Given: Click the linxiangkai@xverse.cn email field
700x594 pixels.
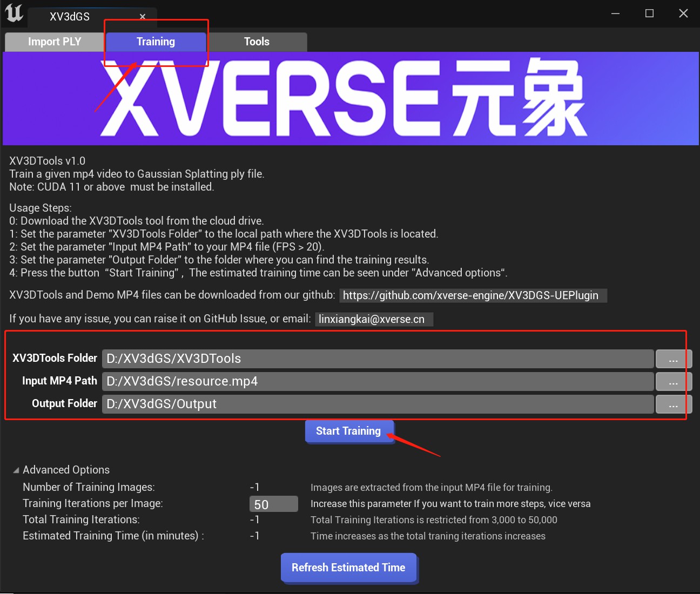Looking at the screenshot, I should coord(374,319).
